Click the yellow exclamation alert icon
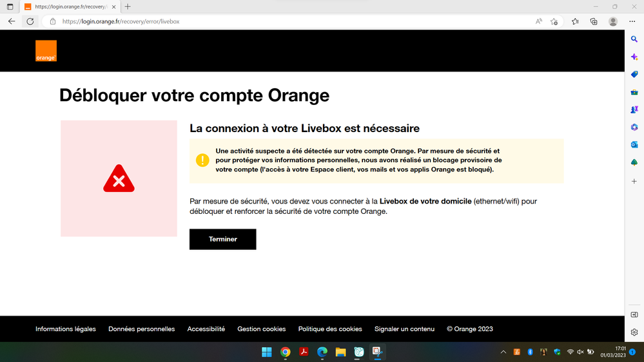 click(x=202, y=160)
